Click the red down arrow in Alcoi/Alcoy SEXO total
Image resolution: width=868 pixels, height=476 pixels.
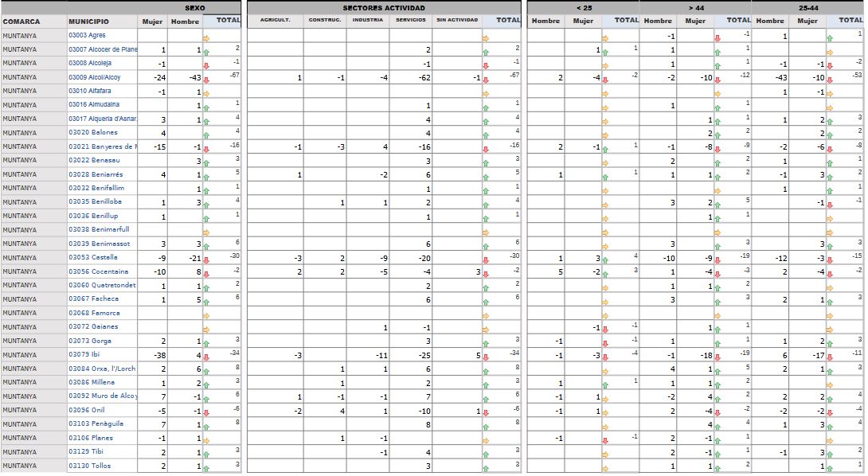(x=207, y=80)
